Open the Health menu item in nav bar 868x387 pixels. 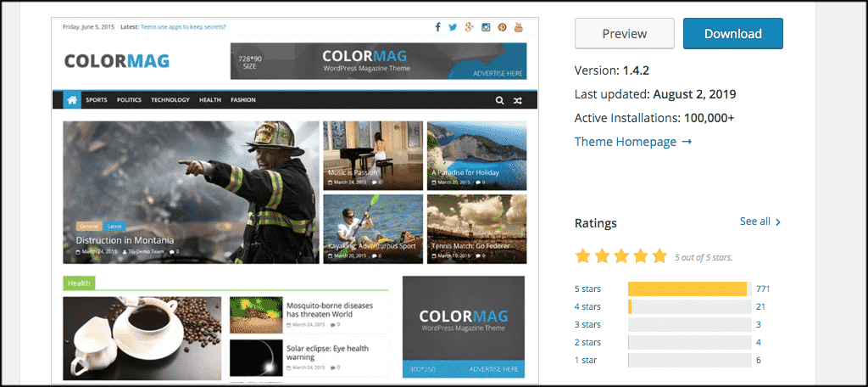coord(210,100)
